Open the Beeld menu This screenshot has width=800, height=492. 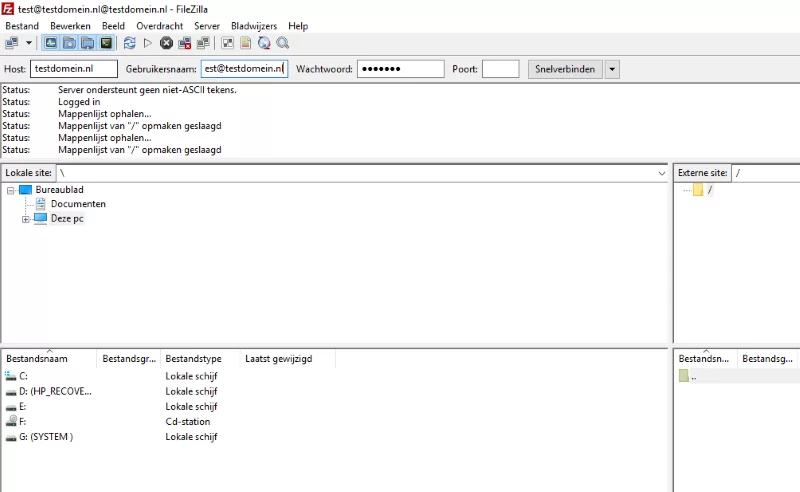113,26
